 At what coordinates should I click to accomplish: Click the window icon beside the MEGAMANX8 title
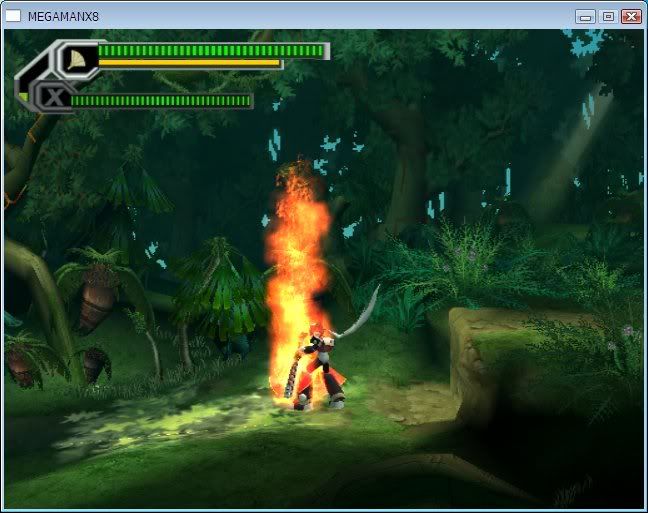pos(13,16)
